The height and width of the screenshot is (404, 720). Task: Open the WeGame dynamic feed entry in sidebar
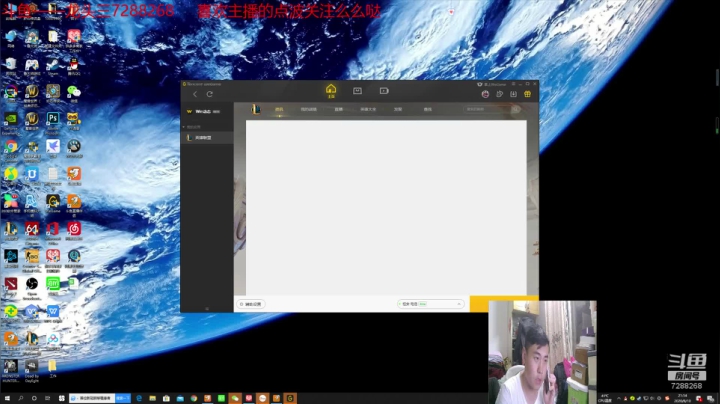pyautogui.click(x=203, y=112)
